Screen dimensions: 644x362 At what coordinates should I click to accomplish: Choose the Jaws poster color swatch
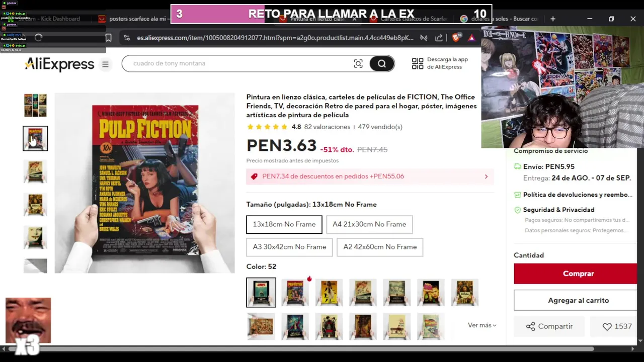[261, 292]
